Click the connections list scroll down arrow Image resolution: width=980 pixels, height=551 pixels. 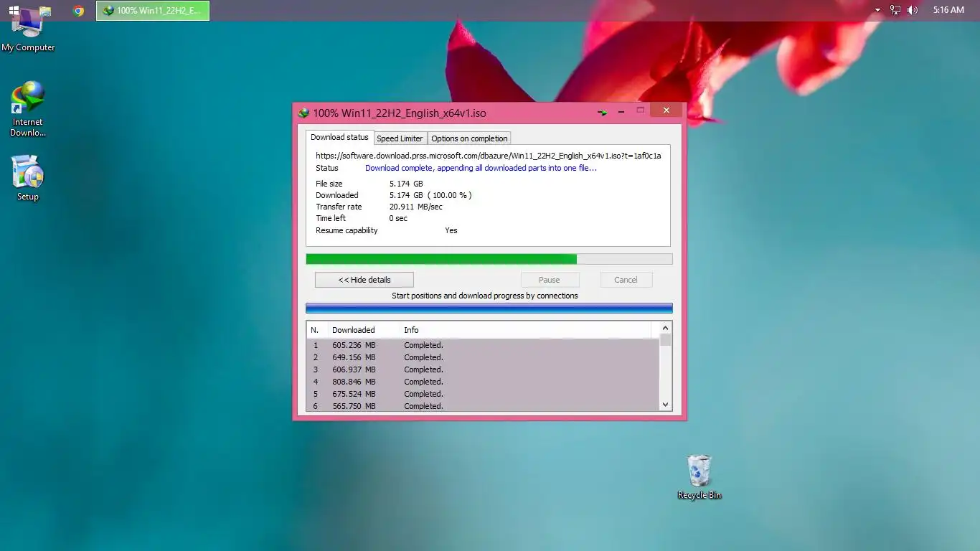click(665, 405)
